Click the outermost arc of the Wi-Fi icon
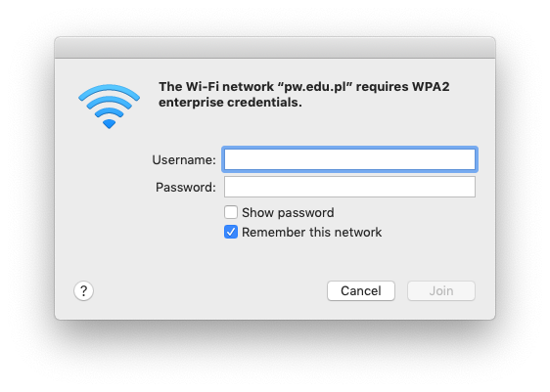Image resolution: width=550 pixels, height=392 pixels. 109,91
